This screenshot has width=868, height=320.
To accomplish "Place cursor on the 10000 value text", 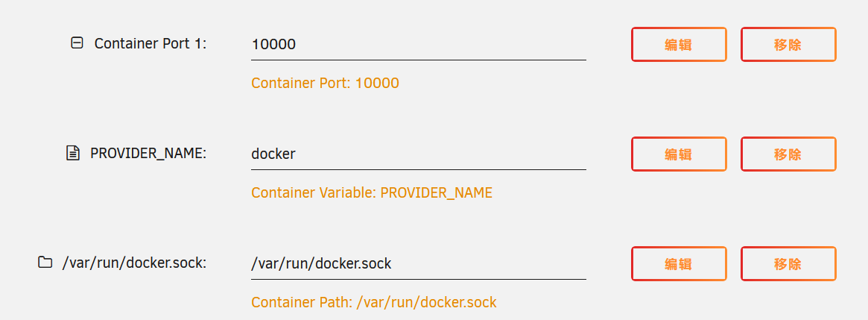I will coord(273,44).
